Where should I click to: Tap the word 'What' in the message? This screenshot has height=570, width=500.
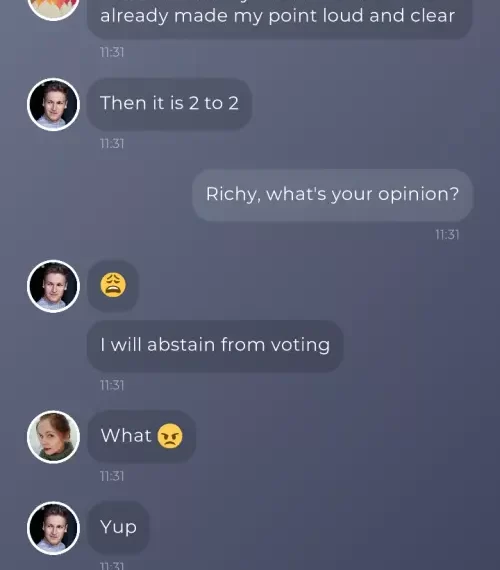[x=126, y=435]
